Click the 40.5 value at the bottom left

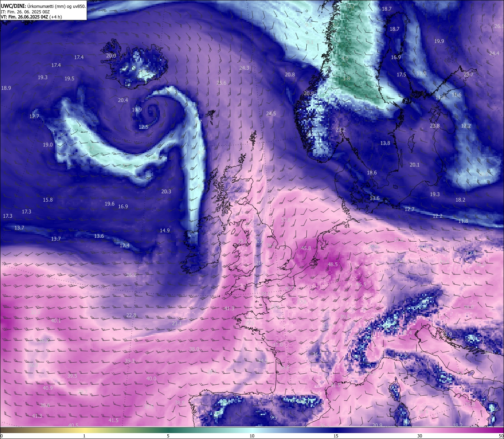click(x=73, y=425)
